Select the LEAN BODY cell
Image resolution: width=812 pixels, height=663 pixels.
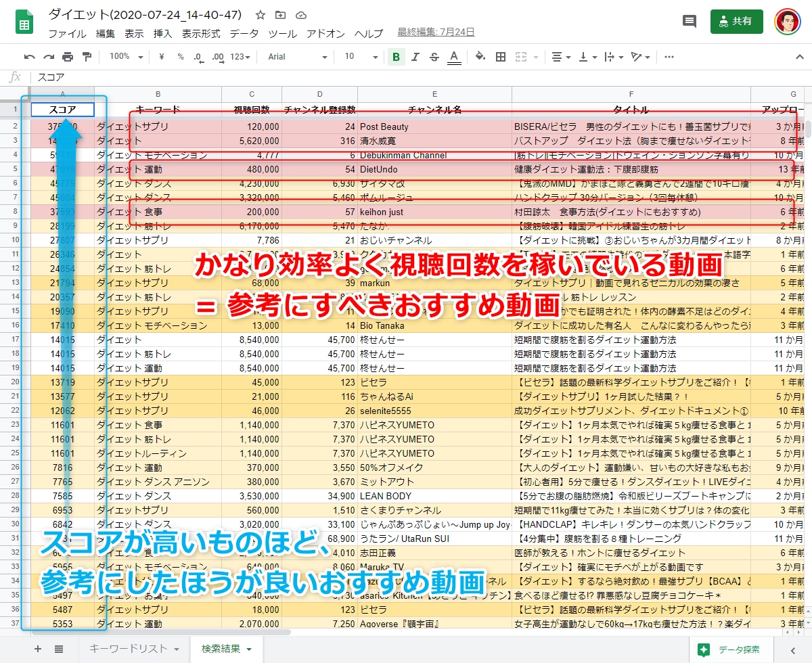pyautogui.click(x=434, y=496)
